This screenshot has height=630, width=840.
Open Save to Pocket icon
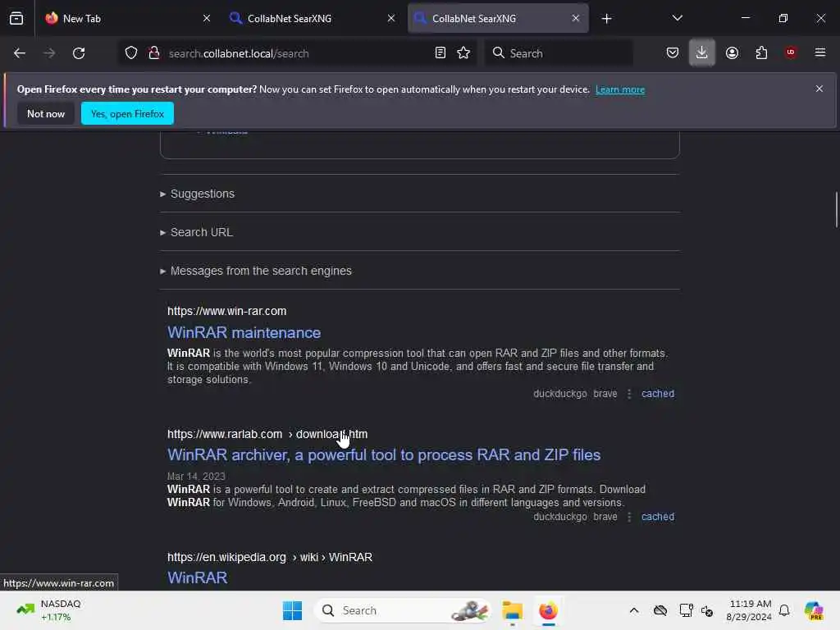click(x=673, y=53)
